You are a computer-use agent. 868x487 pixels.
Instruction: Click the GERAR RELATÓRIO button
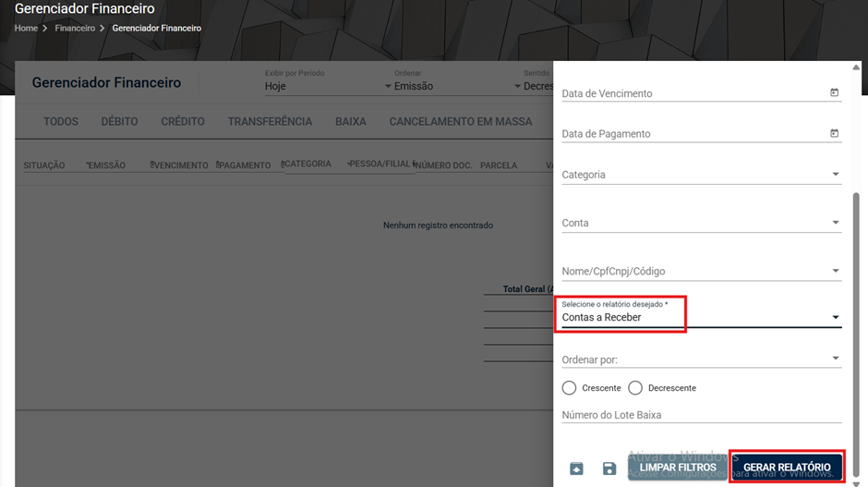[787, 467]
